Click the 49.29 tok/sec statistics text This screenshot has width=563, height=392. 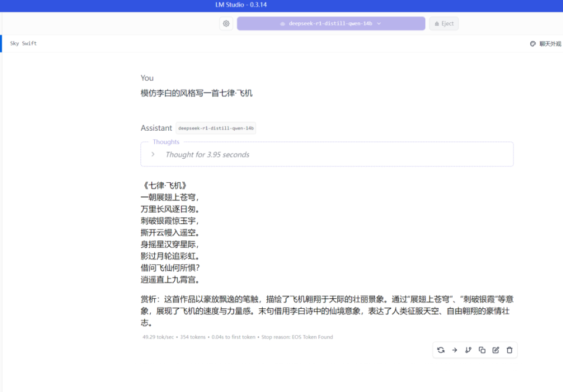[x=158, y=336]
